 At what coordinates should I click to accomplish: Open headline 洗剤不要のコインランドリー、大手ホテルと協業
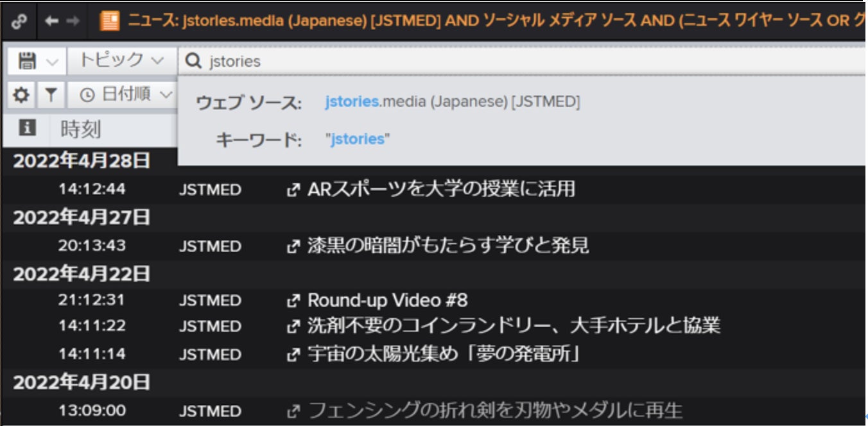[514, 325]
